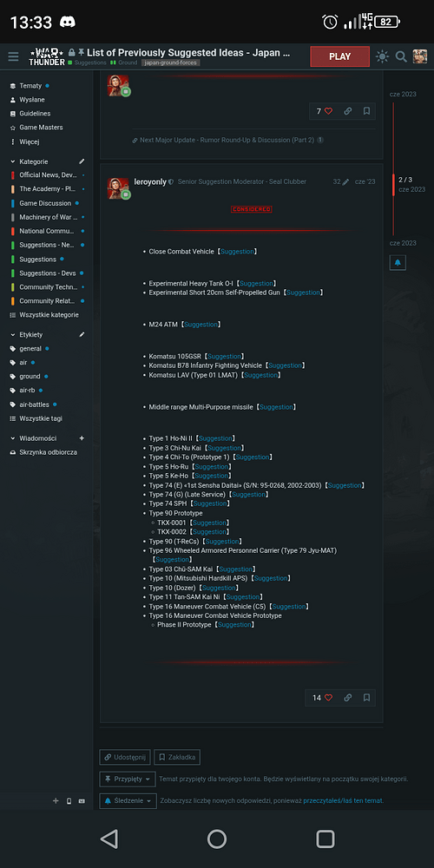The width and height of the screenshot is (434, 868).
Task: Open Suggestion link for TKX-0001
Action: [209, 523]
